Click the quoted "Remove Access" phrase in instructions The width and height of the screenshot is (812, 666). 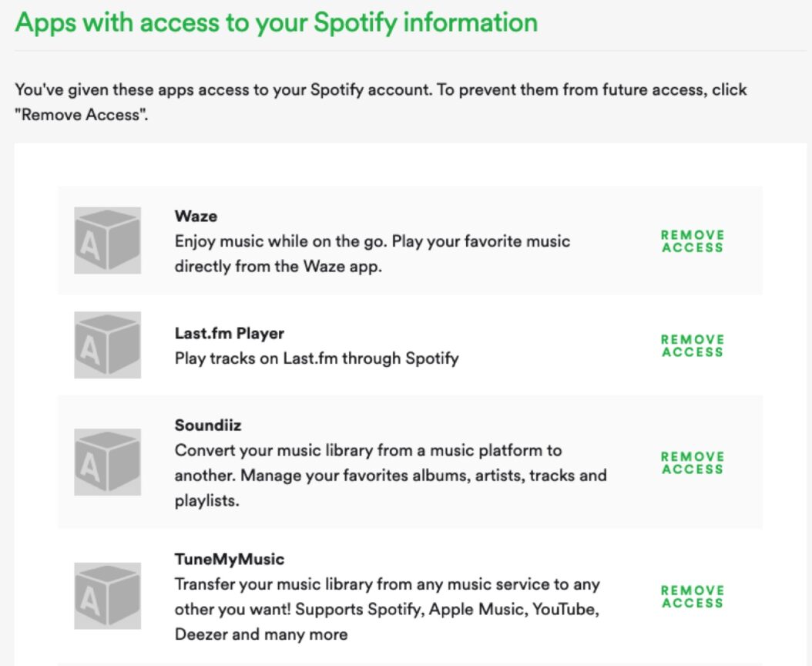81,119
